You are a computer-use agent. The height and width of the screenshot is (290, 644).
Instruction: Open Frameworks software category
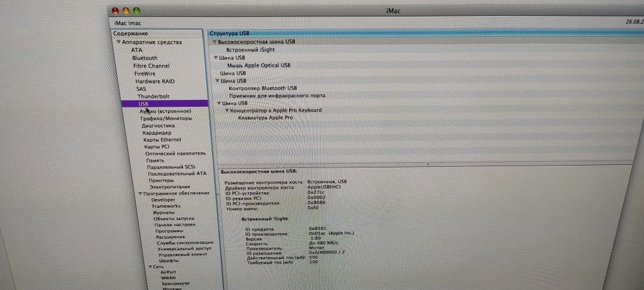(166, 206)
